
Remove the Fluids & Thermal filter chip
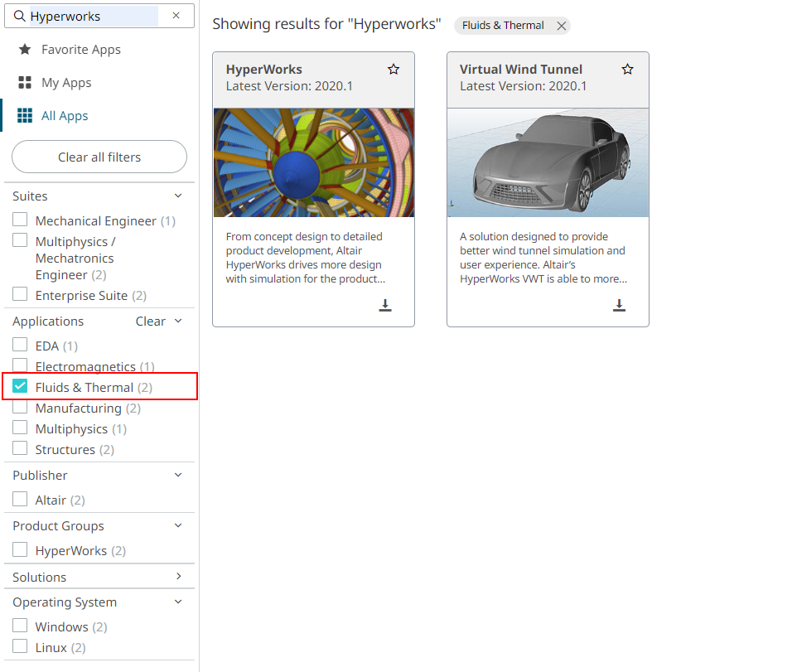tap(562, 26)
